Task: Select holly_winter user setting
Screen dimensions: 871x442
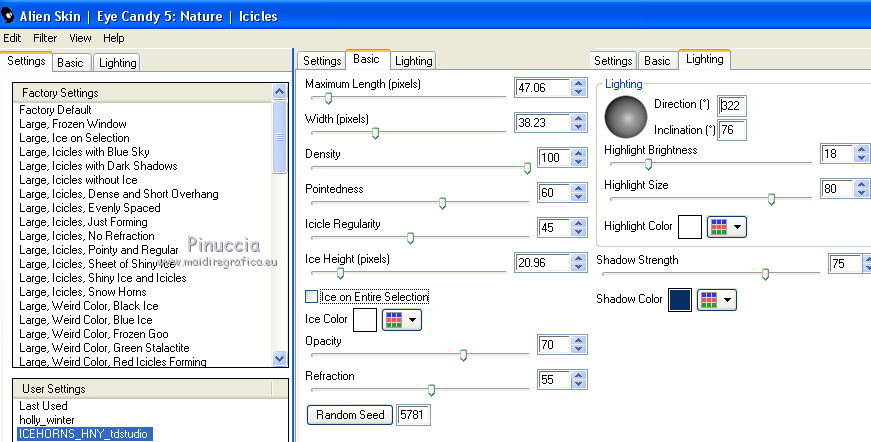Action: pos(47,420)
